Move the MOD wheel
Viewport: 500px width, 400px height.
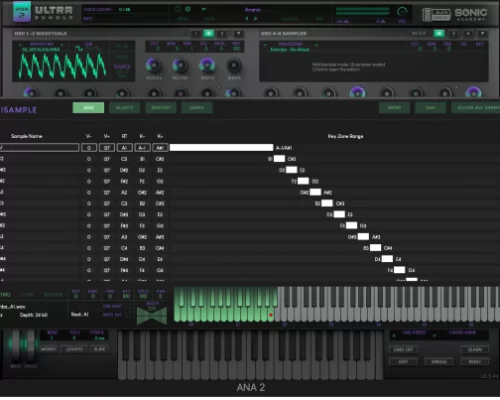pyautogui.click(x=16, y=345)
